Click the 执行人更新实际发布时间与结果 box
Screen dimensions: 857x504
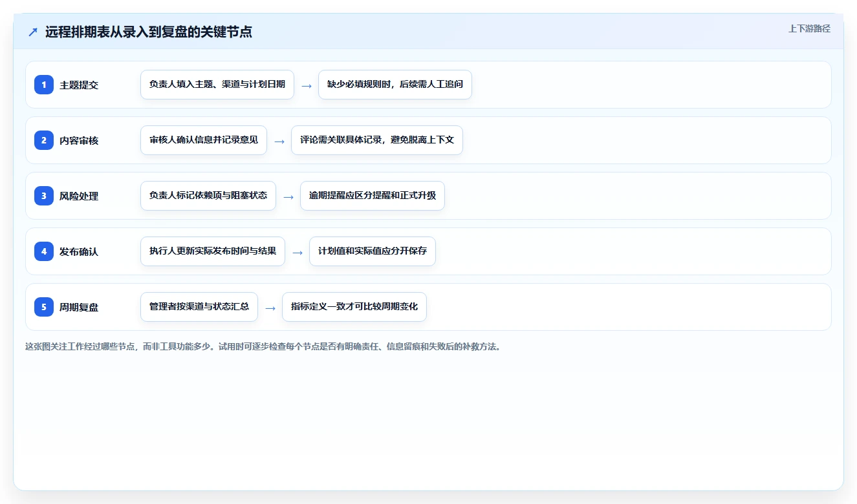(213, 251)
